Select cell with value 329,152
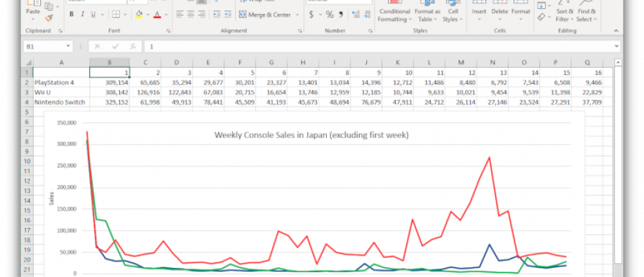 pos(109,102)
